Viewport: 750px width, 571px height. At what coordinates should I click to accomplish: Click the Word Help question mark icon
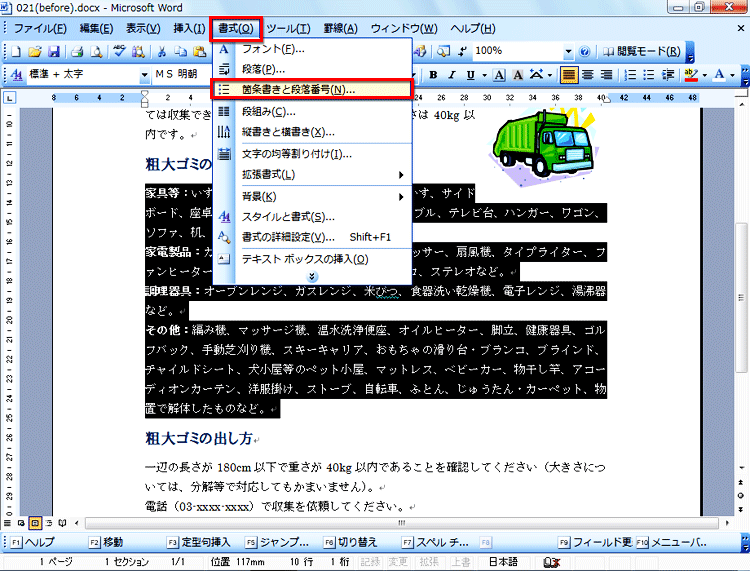[x=585, y=51]
